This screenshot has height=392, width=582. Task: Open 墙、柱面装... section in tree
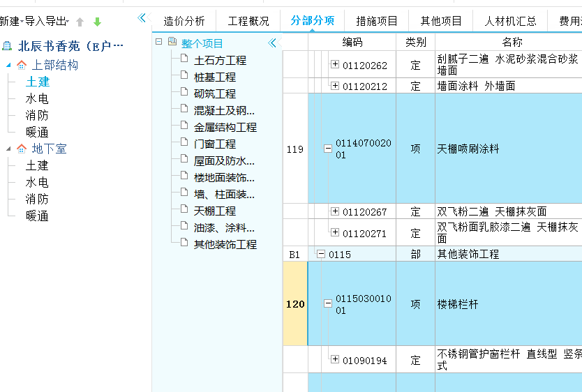click(x=224, y=195)
